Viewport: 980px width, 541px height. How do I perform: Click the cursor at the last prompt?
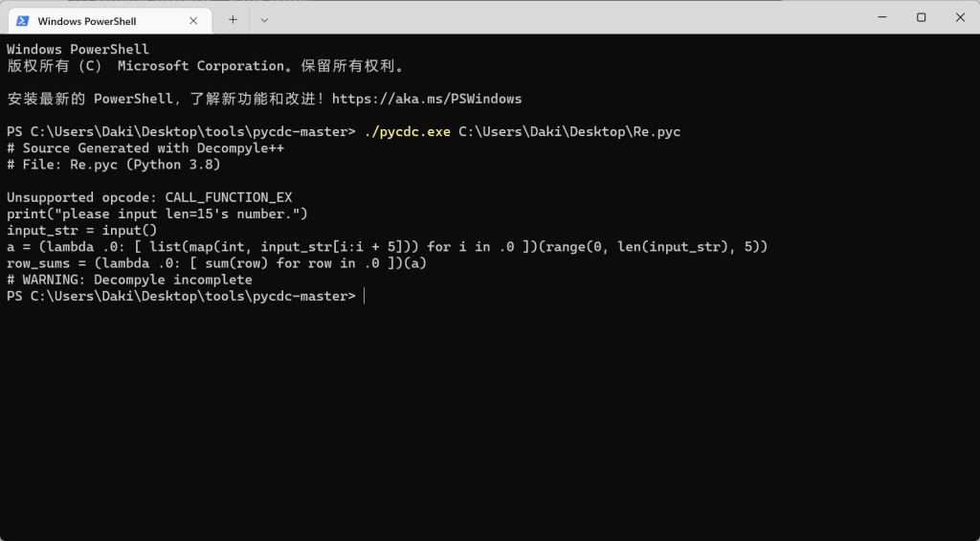pyautogui.click(x=365, y=297)
